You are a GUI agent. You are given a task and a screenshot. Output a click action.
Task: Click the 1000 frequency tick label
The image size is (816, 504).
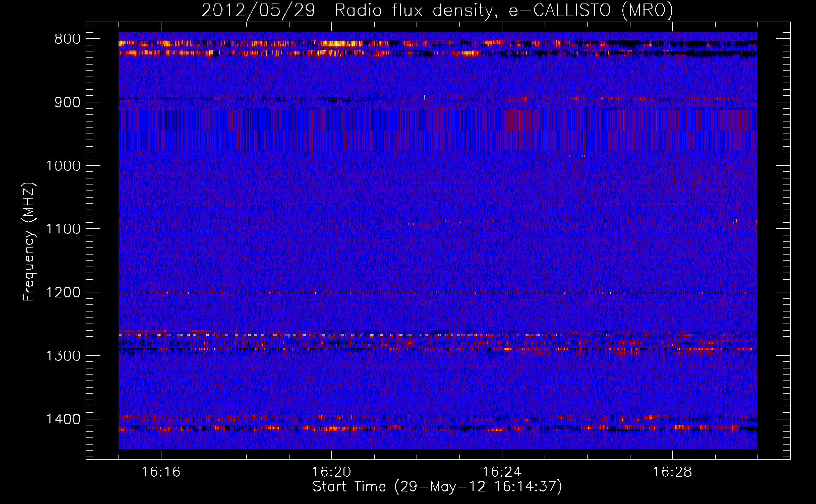click(64, 166)
